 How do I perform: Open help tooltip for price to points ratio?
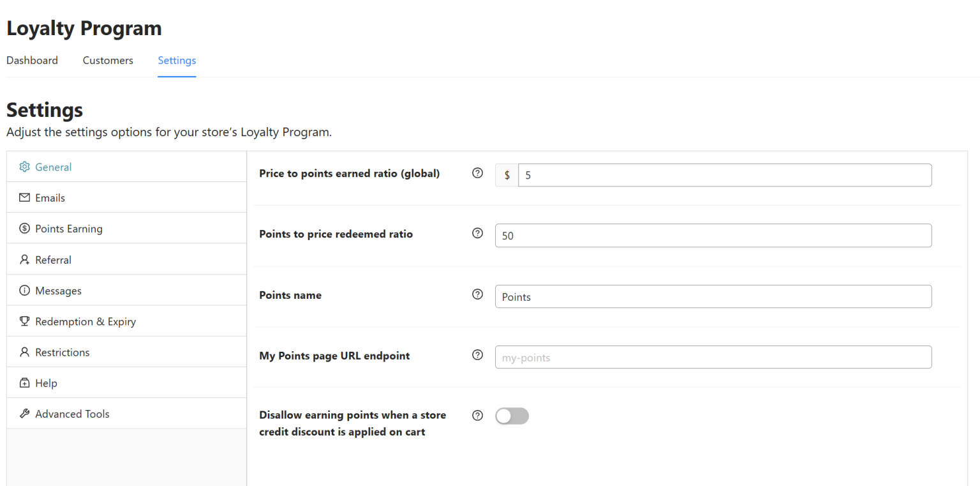tap(477, 173)
